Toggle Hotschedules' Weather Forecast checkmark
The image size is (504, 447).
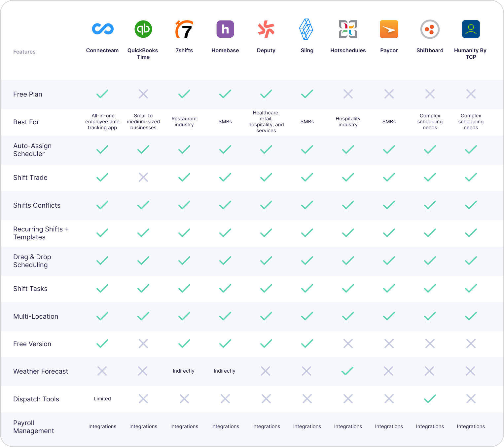(348, 371)
